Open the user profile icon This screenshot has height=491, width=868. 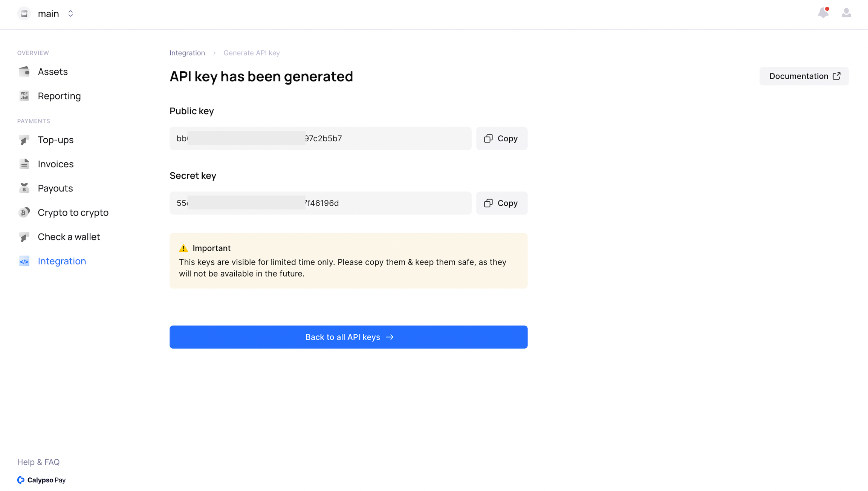[846, 13]
